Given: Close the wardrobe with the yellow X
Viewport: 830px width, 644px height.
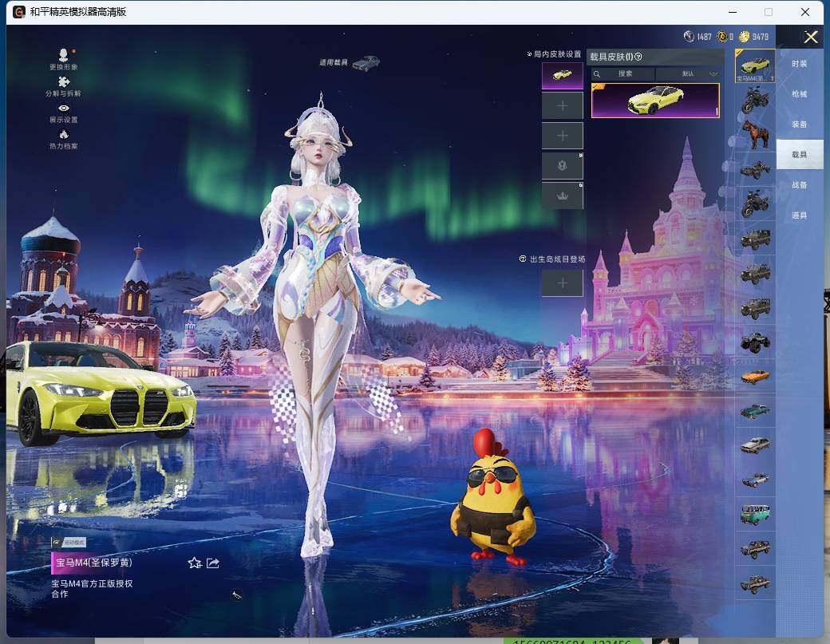Looking at the screenshot, I should point(810,37).
